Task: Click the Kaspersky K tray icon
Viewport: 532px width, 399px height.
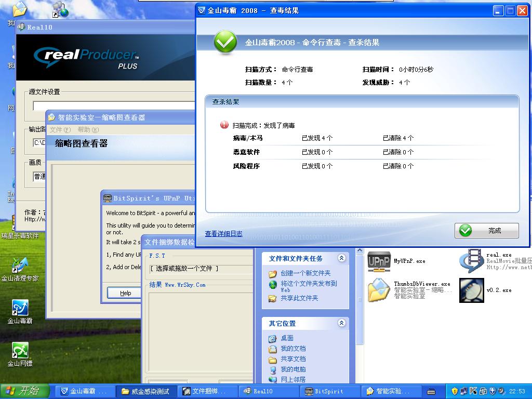Action: click(x=473, y=391)
